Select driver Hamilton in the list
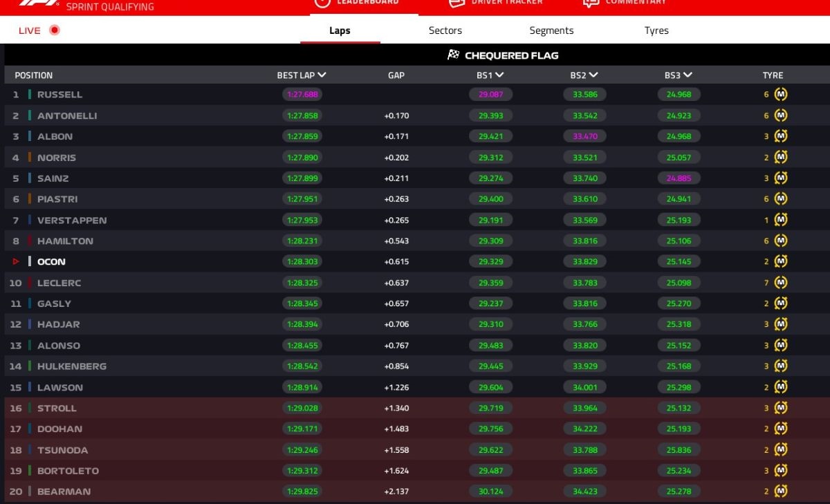The image size is (830, 504). [x=65, y=241]
